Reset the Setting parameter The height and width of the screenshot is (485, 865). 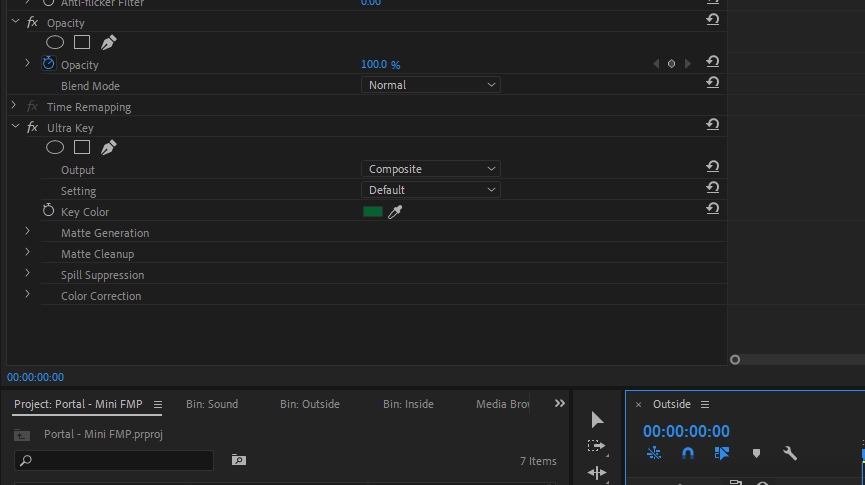(x=713, y=188)
